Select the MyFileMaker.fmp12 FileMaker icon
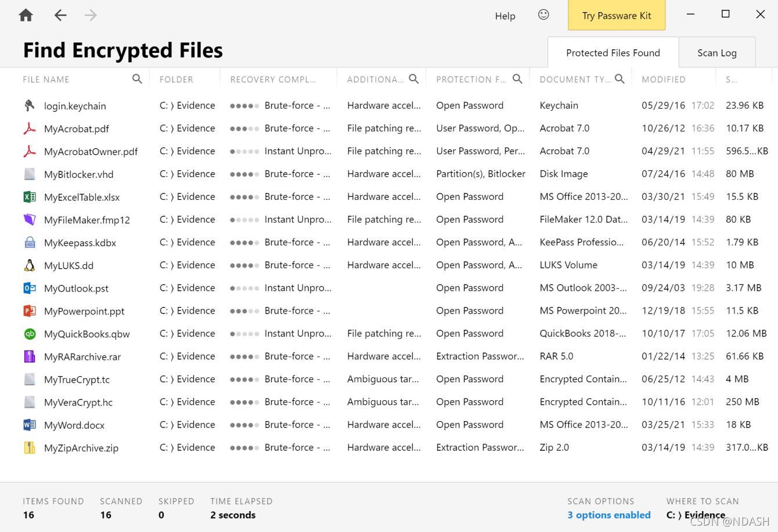Screen dimensions: 778x532 coord(29,220)
